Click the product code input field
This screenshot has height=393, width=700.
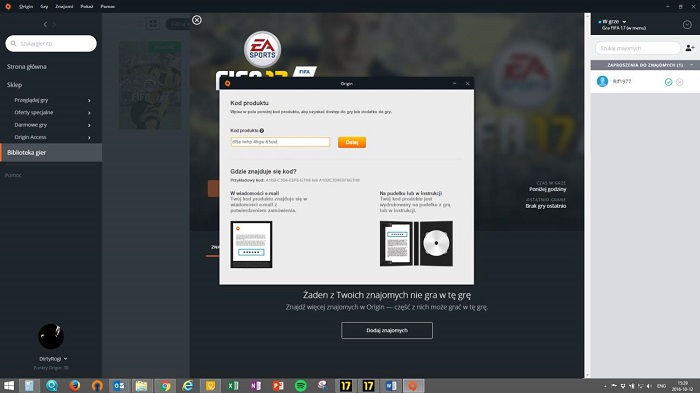click(280, 142)
